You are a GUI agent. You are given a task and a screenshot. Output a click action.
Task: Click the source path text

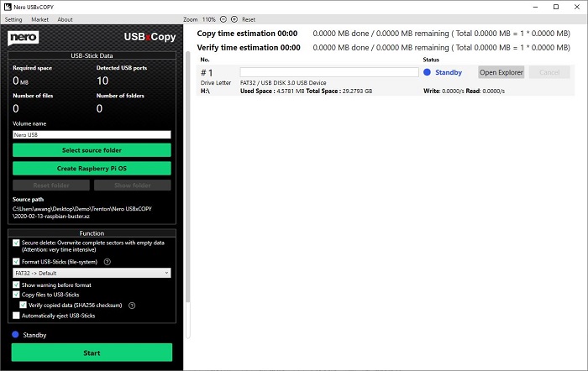(82, 212)
